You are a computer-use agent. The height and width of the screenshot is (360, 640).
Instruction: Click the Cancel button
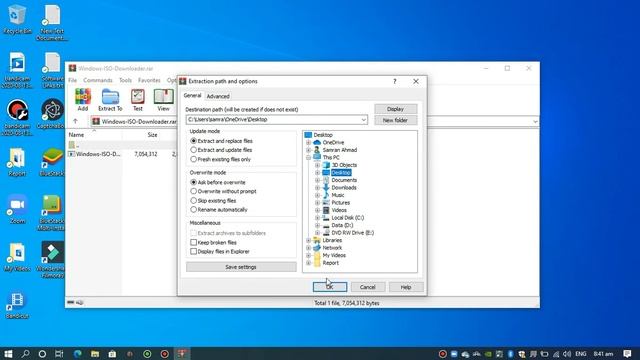click(367, 287)
